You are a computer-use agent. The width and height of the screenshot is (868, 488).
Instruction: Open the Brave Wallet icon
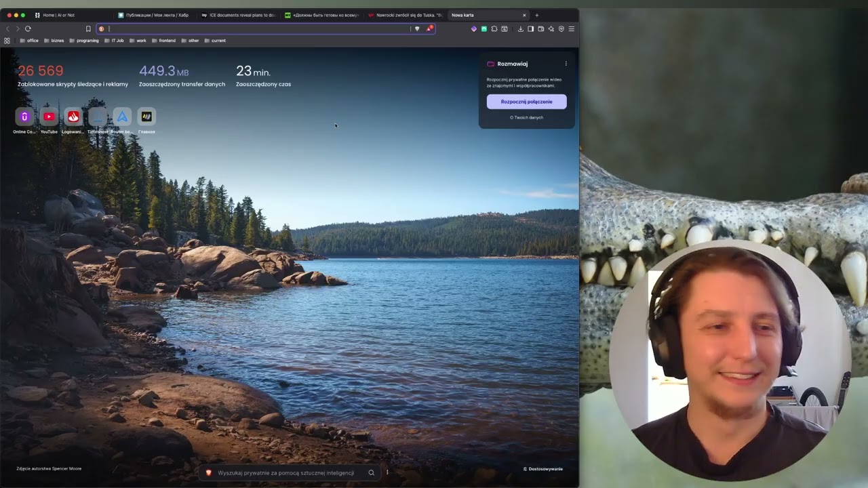(540, 28)
